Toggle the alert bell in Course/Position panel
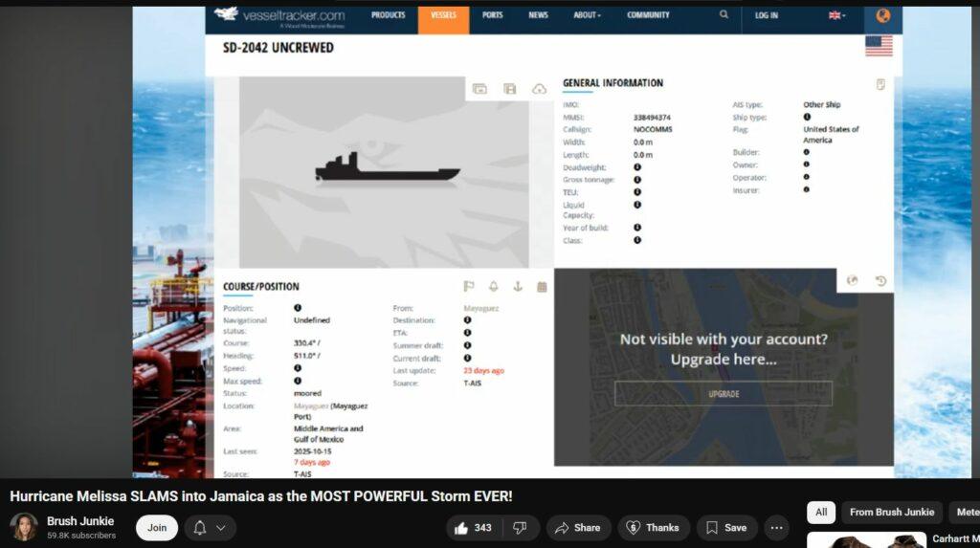This screenshot has width=980, height=548. pos(494,286)
